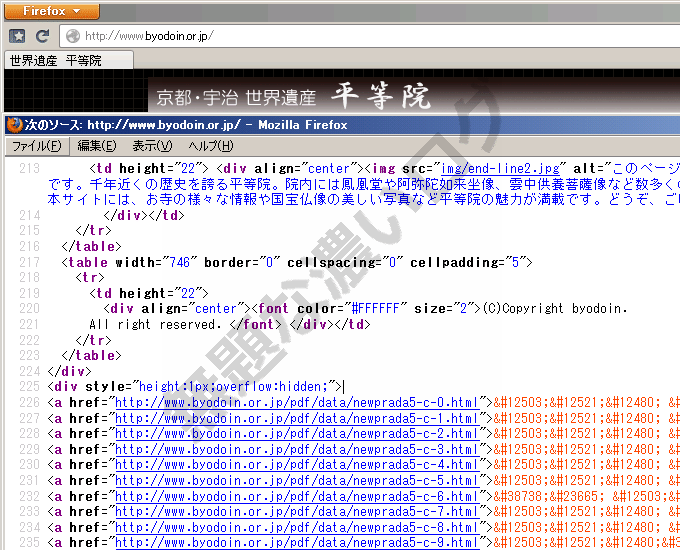Open the newprada5-c-6.html link
680x550 pixels.
(297, 496)
